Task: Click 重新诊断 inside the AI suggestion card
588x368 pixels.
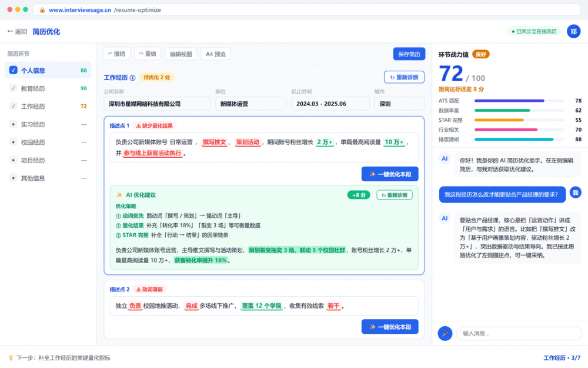Action: pyautogui.click(x=395, y=195)
